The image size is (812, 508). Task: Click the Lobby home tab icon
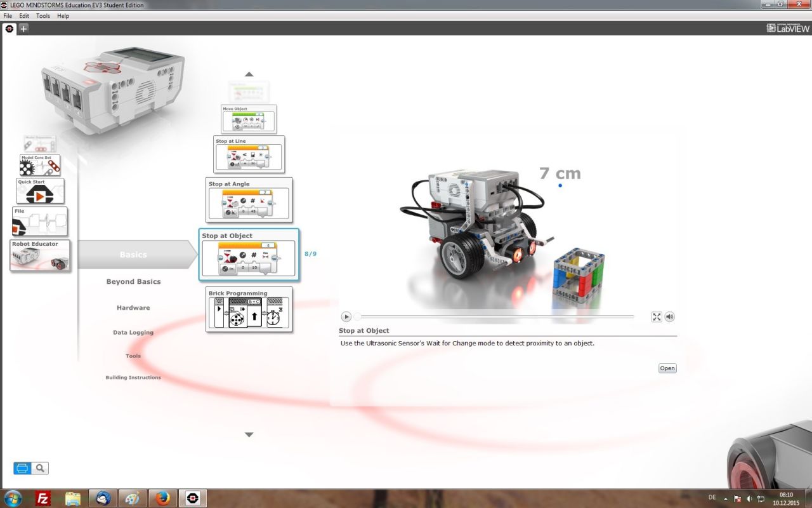[10, 29]
